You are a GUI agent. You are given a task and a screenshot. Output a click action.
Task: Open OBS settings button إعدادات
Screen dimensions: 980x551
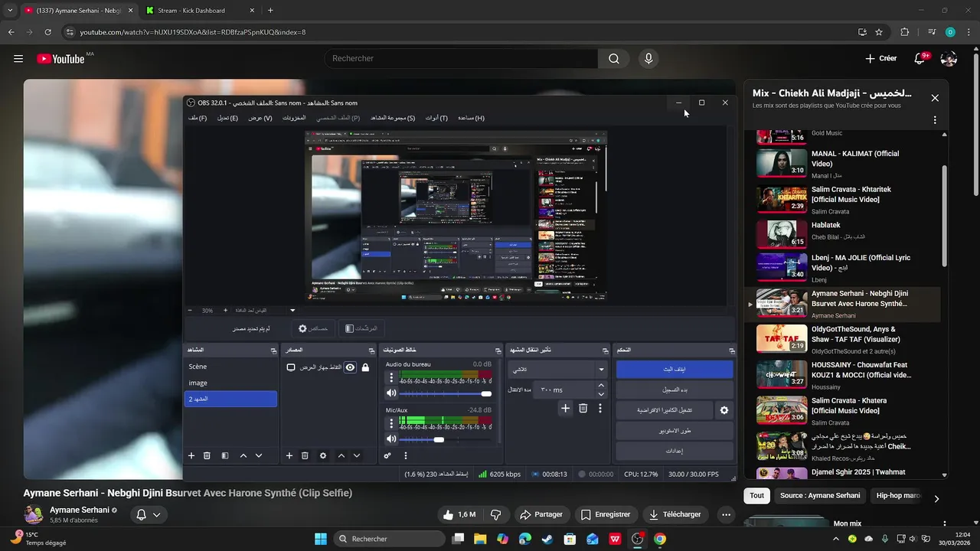point(675,452)
